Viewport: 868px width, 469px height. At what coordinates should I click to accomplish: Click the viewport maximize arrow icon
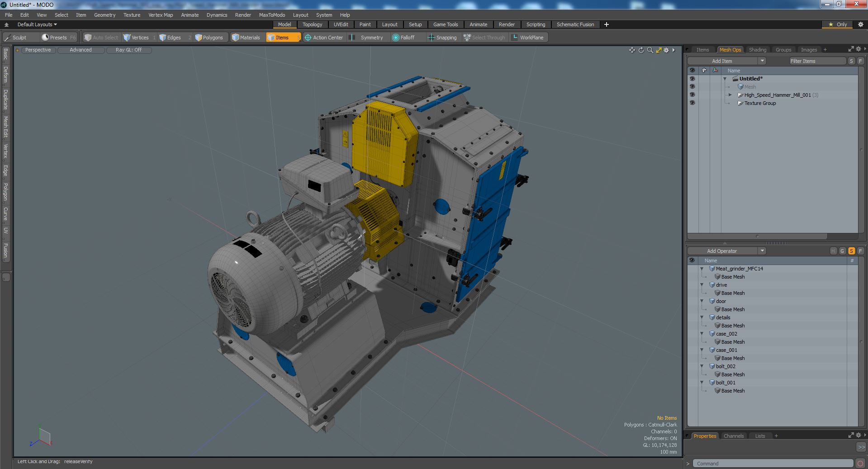pyautogui.click(x=659, y=50)
